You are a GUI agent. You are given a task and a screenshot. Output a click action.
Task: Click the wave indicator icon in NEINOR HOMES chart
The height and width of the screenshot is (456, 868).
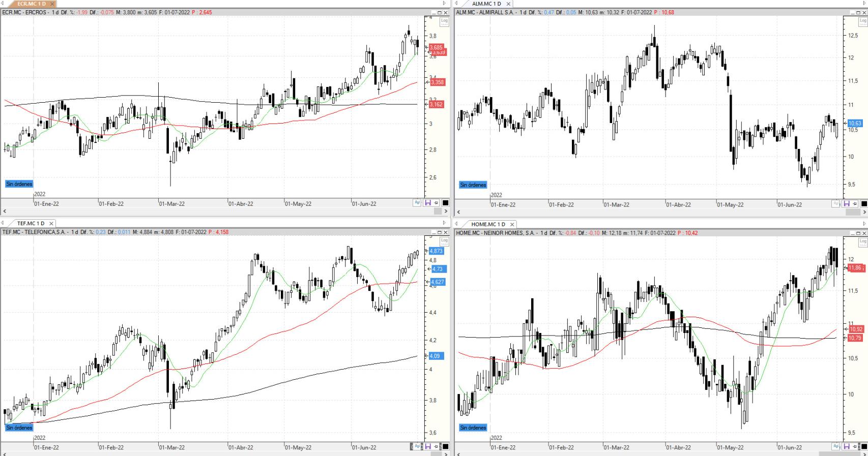click(x=836, y=446)
